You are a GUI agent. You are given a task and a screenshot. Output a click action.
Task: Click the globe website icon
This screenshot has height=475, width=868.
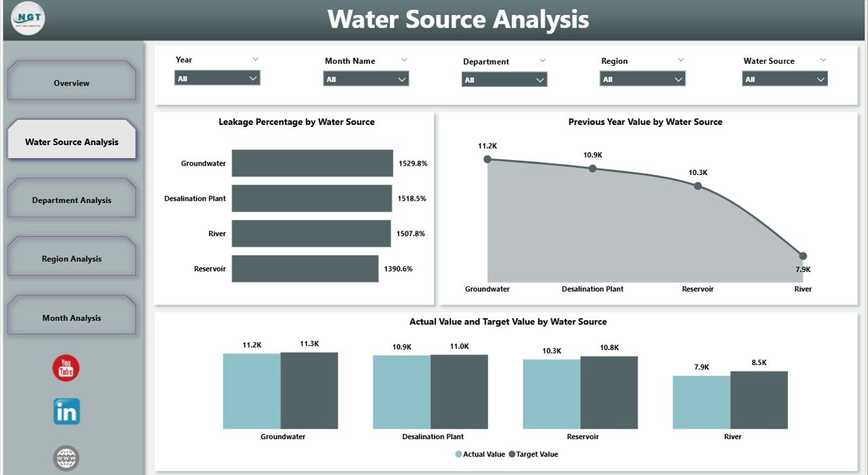coord(66,458)
